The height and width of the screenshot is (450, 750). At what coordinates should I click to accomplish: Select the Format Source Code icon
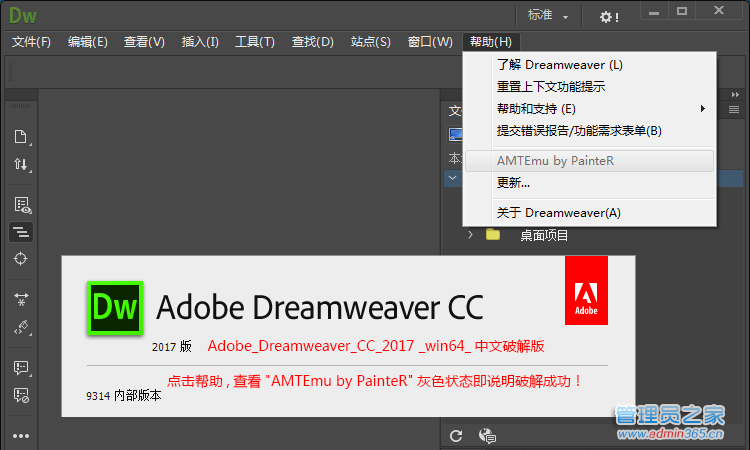[x=21, y=232]
